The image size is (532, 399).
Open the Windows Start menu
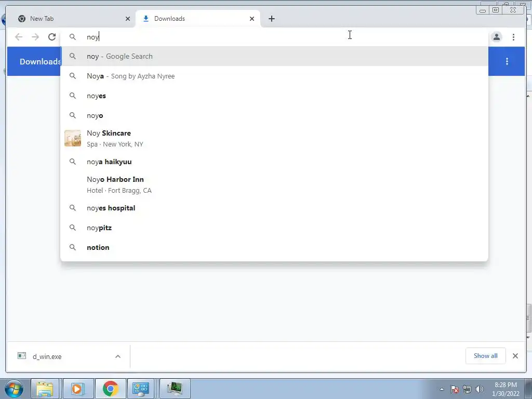(14, 389)
